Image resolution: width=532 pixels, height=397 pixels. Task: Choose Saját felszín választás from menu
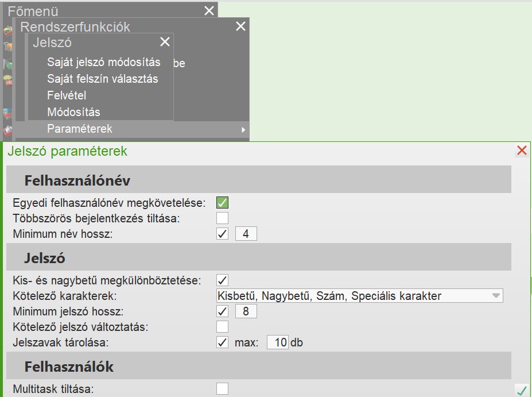(103, 79)
